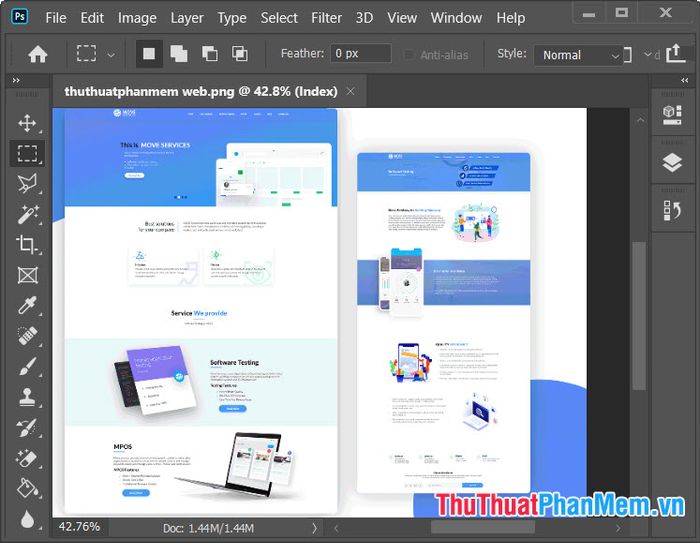Open the Layer menu
Viewport: 700px width, 543px height.
point(186,18)
